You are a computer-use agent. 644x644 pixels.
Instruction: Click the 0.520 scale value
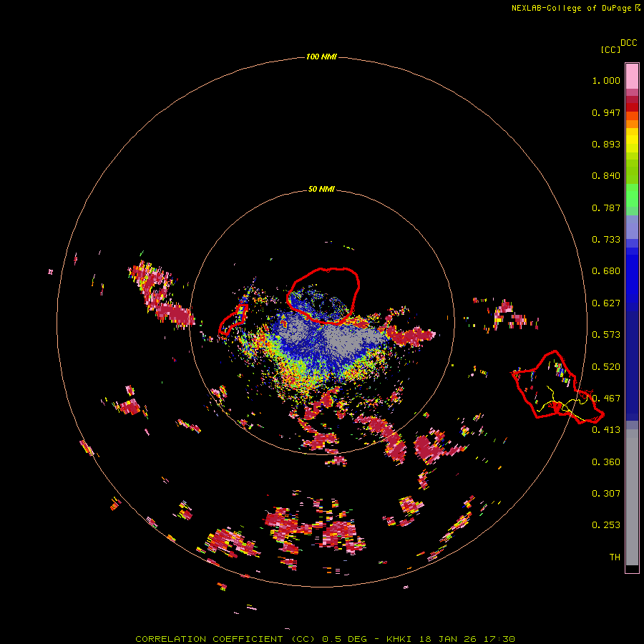[x=606, y=367]
